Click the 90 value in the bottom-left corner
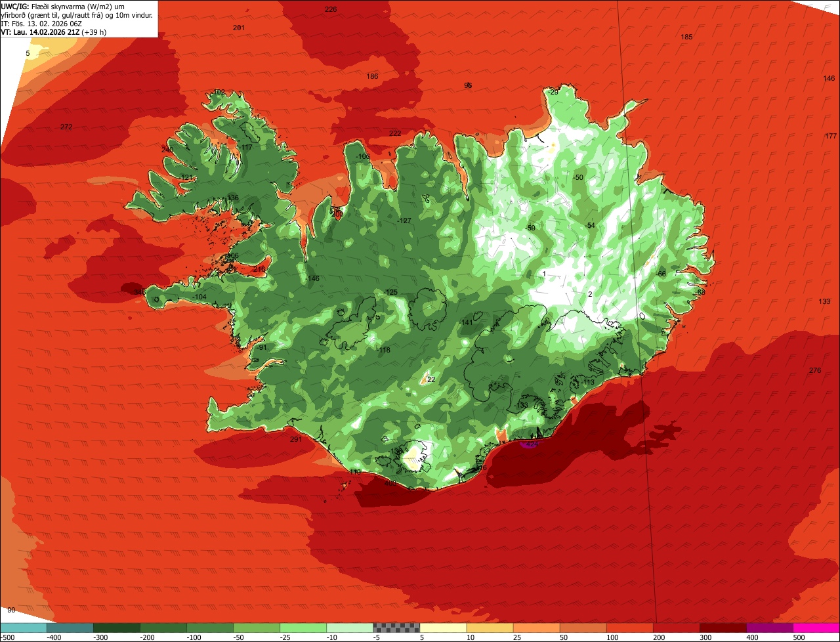The height and width of the screenshot is (642, 840). [x=10, y=610]
